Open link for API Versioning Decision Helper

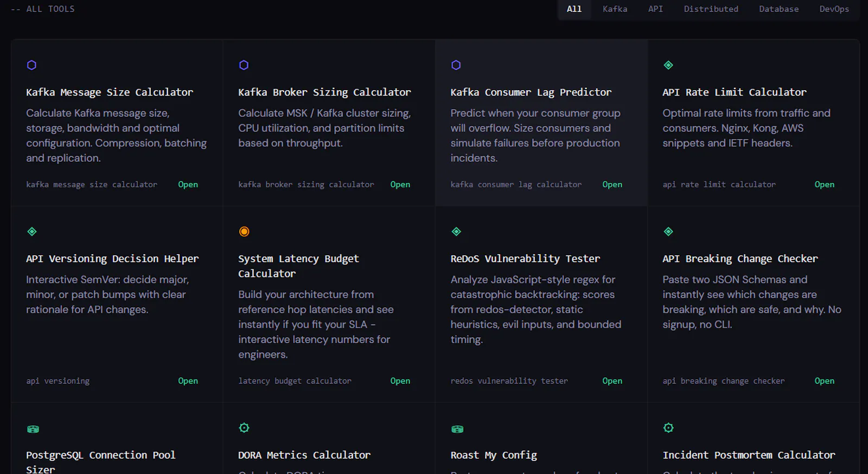click(x=188, y=381)
